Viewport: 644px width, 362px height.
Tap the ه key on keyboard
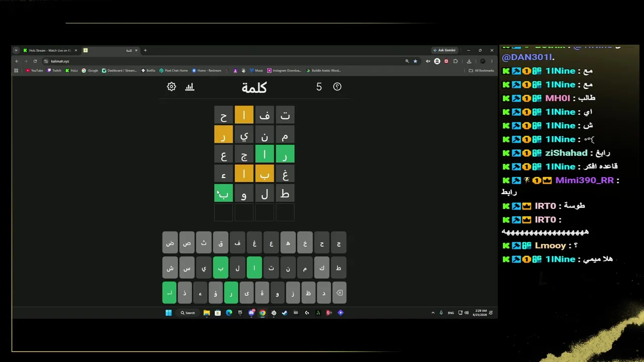(x=288, y=243)
